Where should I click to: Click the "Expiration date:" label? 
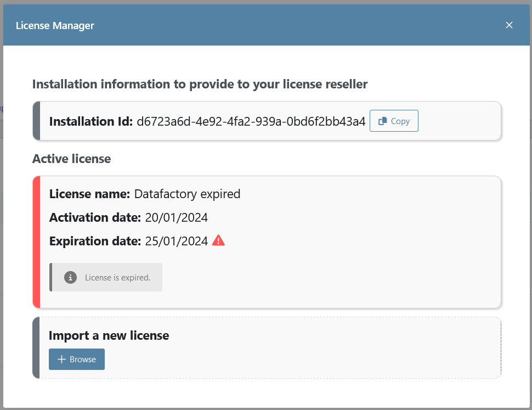[x=95, y=241]
